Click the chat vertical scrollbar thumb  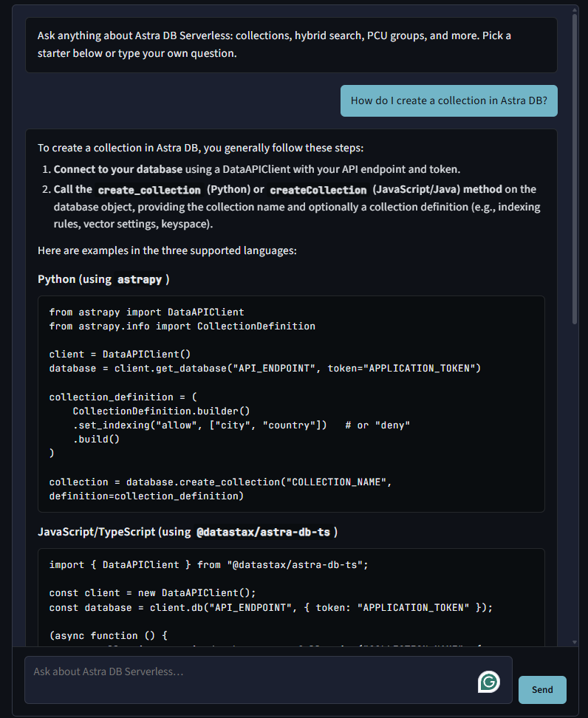click(575, 169)
